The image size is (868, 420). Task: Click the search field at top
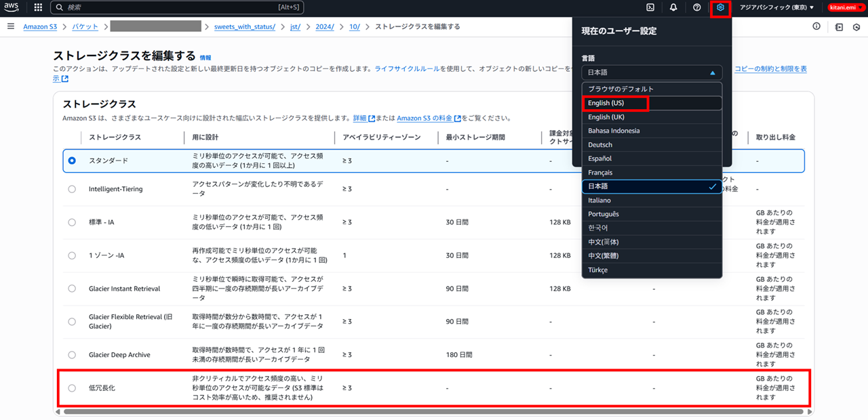coord(178,7)
